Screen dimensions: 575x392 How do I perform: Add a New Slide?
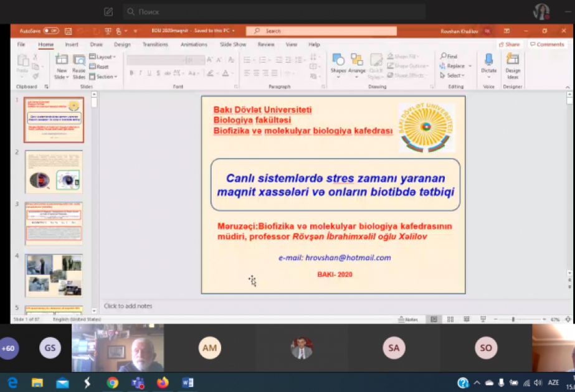pyautogui.click(x=62, y=66)
